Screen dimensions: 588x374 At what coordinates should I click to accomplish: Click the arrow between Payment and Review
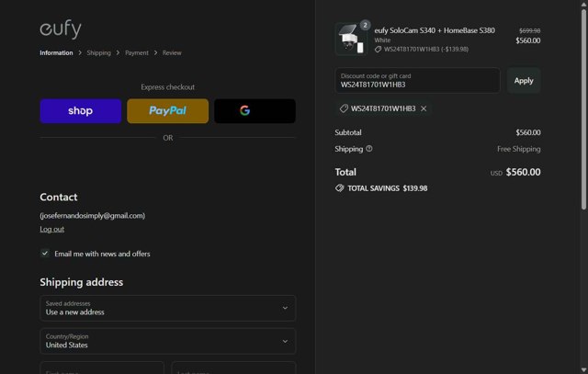pos(155,53)
